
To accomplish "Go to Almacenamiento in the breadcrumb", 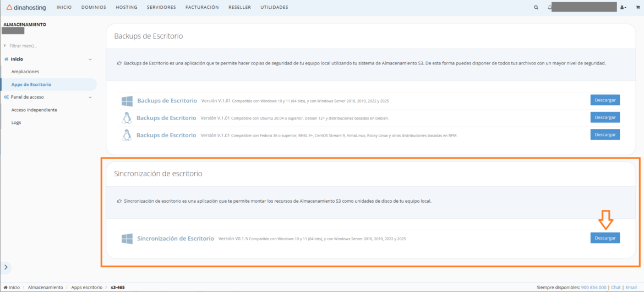I will coord(45,287).
